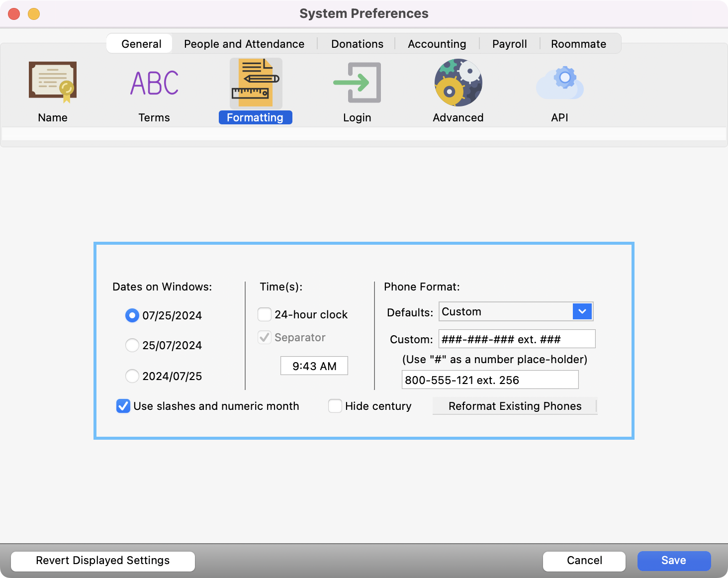Select the API cloud icon

point(559,83)
